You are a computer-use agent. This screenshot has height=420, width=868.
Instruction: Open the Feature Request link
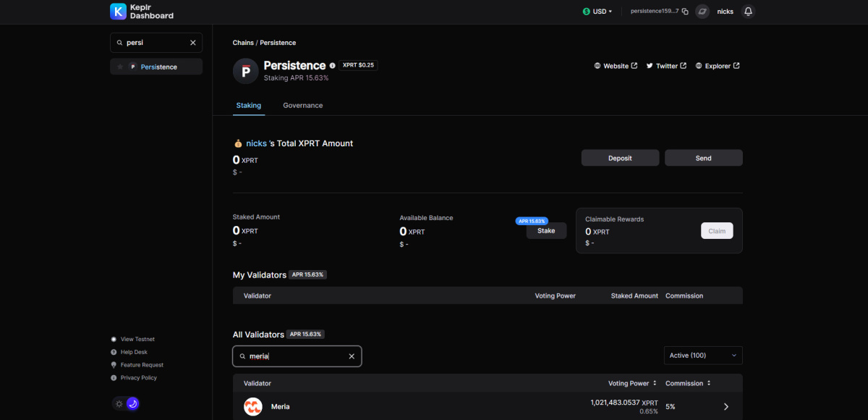coord(142,365)
